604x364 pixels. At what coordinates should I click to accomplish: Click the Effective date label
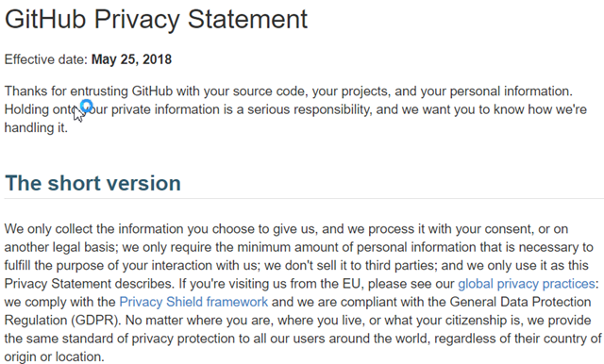pos(46,59)
